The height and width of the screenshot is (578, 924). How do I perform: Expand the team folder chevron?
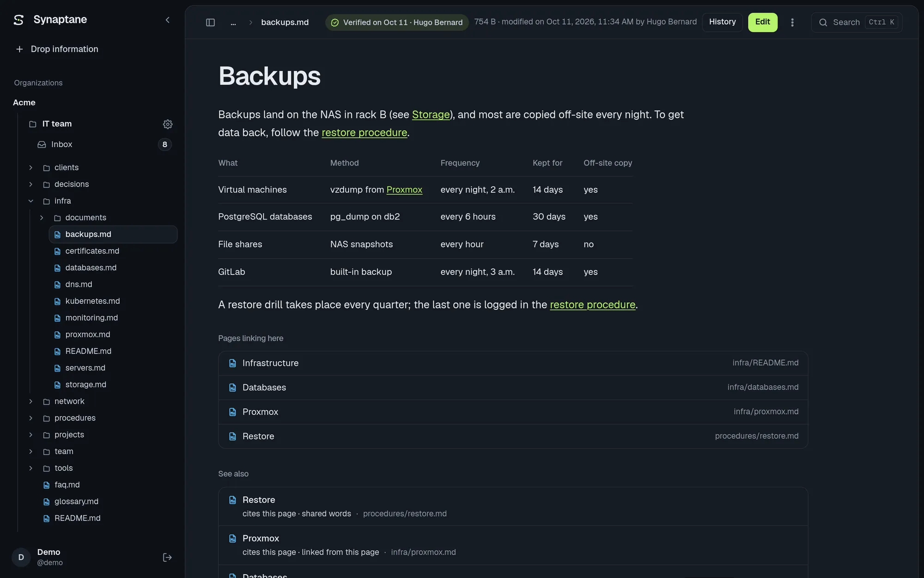pos(30,451)
